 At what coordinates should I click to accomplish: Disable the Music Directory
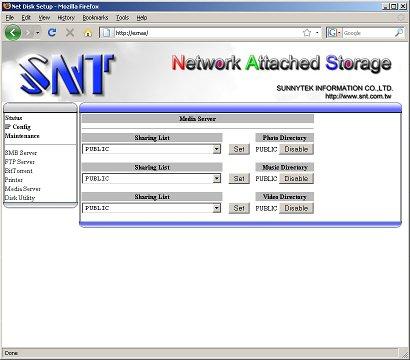(x=296, y=178)
